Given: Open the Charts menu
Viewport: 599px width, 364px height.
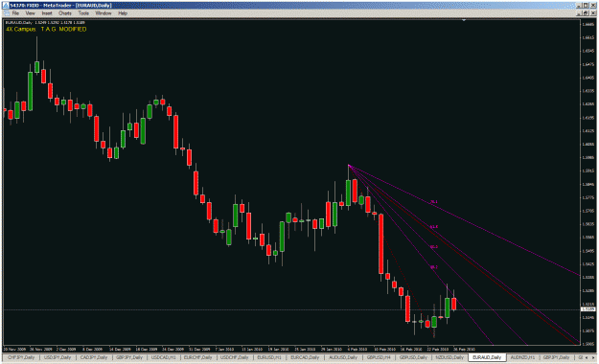Looking at the screenshot, I should click(65, 13).
